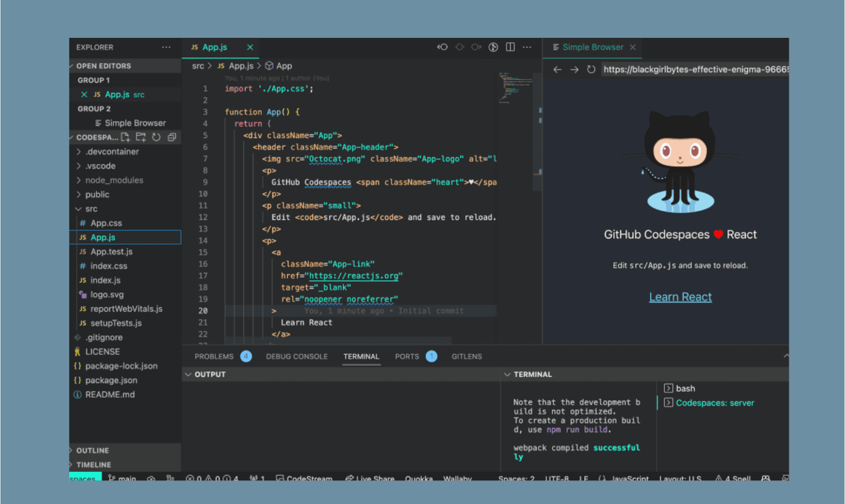The height and width of the screenshot is (504, 845).
Task: Open App.css file
Action: [106, 223]
